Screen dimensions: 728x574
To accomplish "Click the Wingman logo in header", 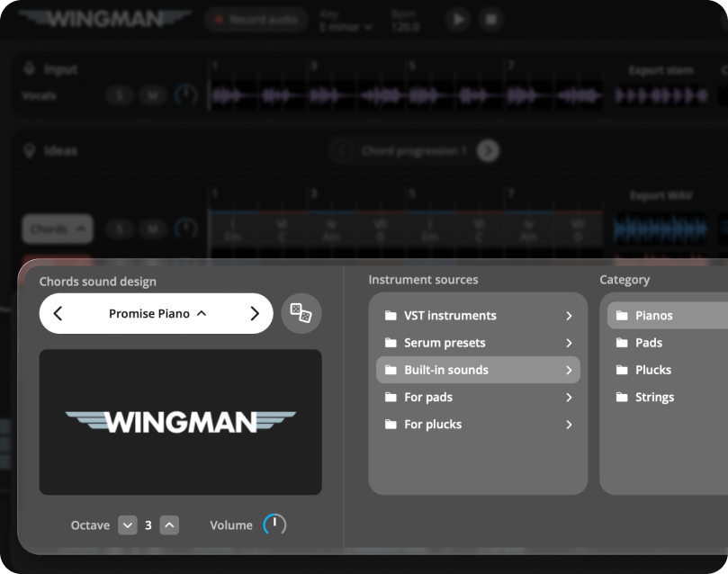I will click(105, 20).
